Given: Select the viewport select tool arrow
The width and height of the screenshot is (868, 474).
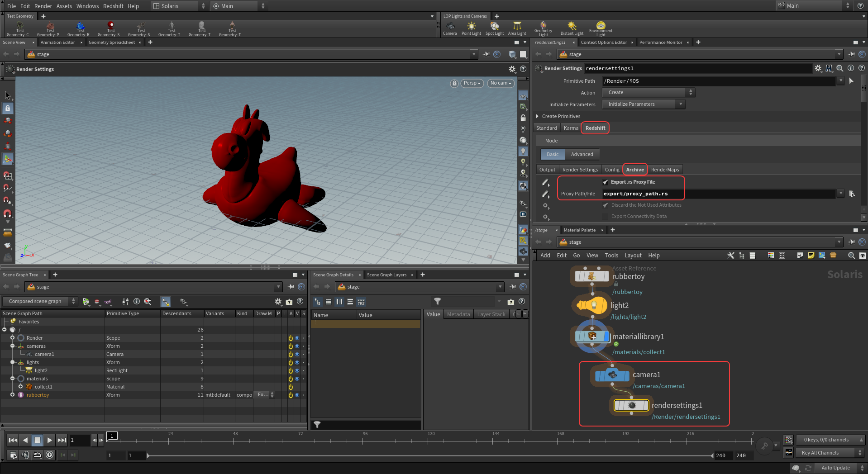Looking at the screenshot, I should (x=8, y=95).
